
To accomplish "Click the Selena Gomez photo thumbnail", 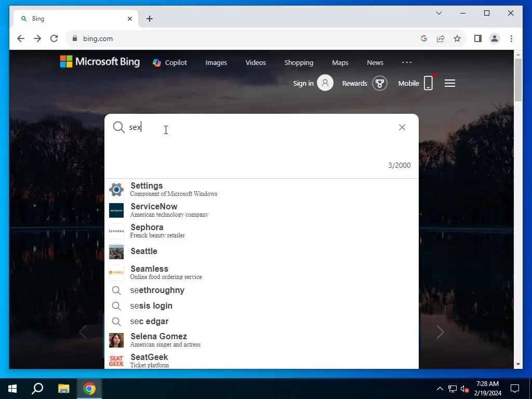I will (116, 340).
